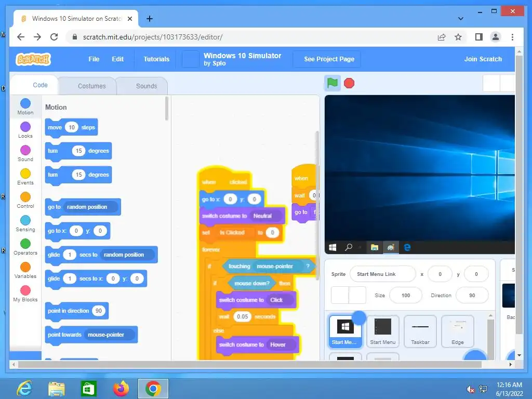532x399 pixels.
Task: Stop the project with the red stop icon
Action: [349, 83]
